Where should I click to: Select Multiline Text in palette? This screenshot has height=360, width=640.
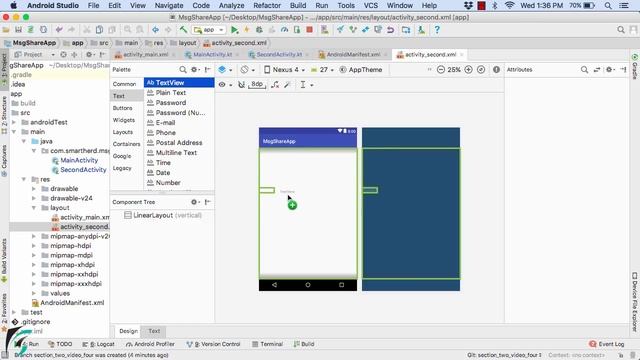179,153
